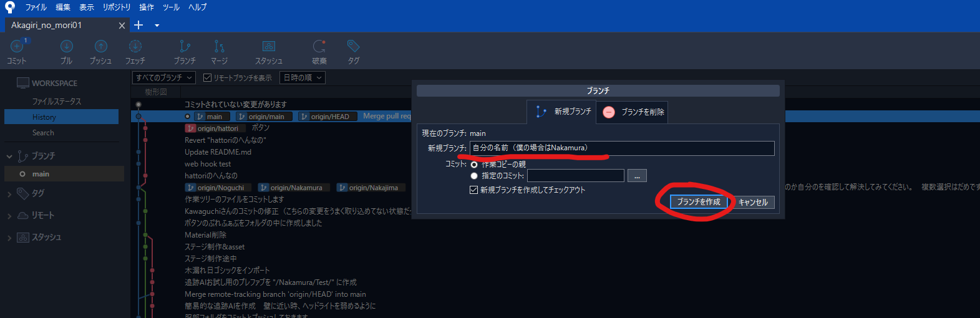
Task: Click キャンセル button
Action: (753, 202)
